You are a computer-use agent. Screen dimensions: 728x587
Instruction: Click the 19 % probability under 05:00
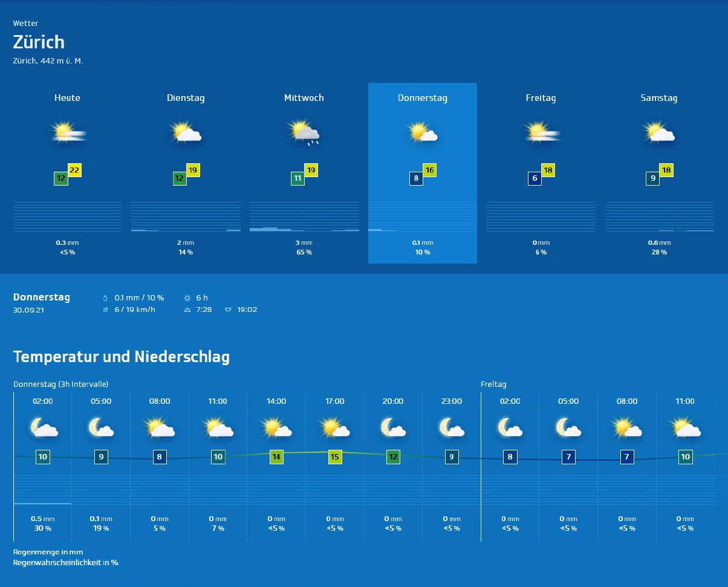[x=101, y=528]
